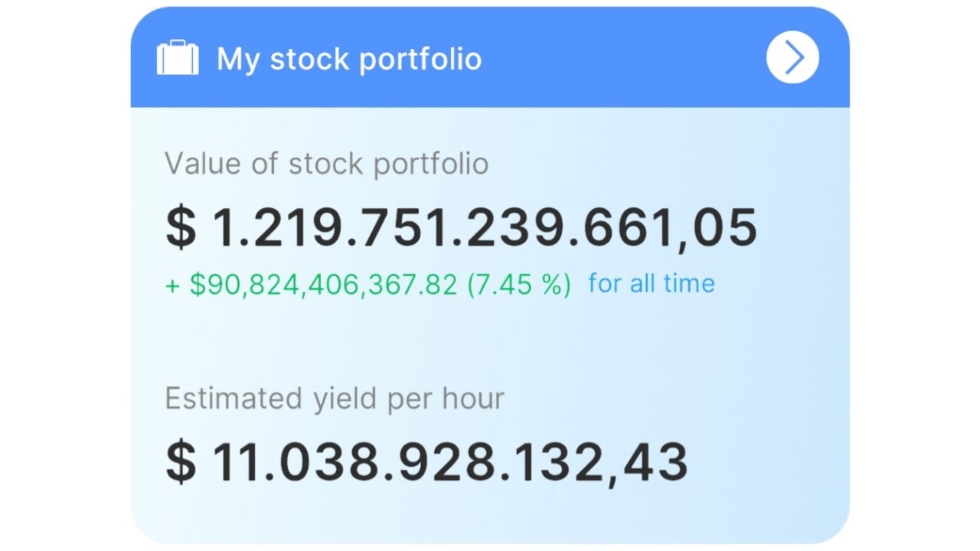The image size is (980, 551).
Task: Click the briefcase icon in the header
Action: pos(178,58)
